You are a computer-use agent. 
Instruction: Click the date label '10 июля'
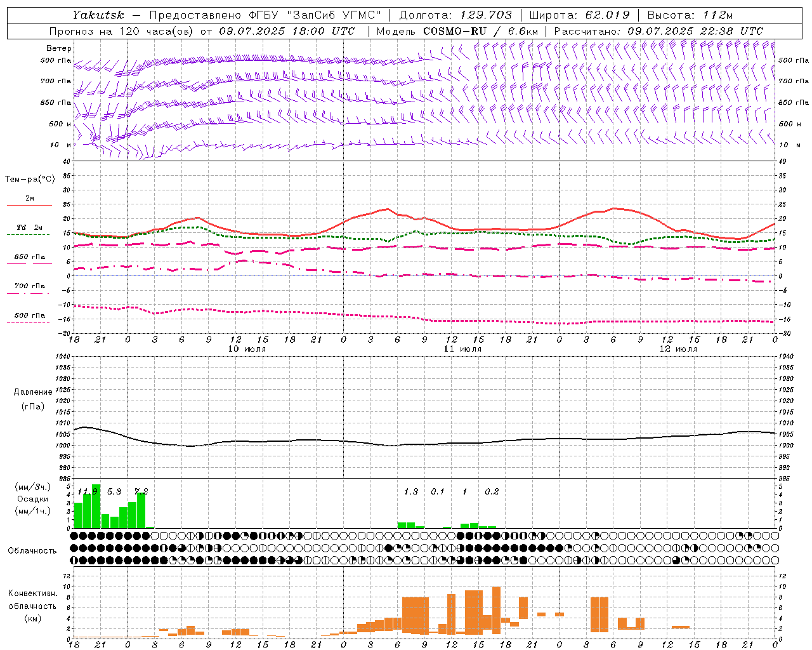point(247,349)
